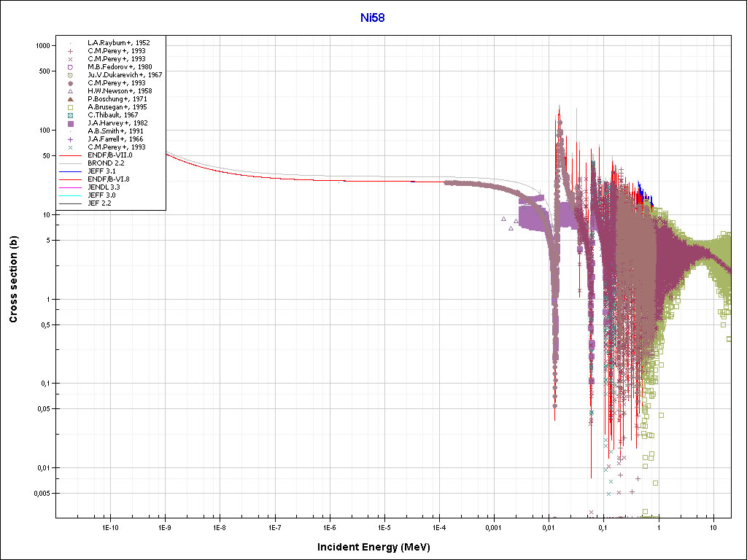Screen dimensions: 747x560
Task: Click the JEF 2.2 legend label
Action: point(101,203)
